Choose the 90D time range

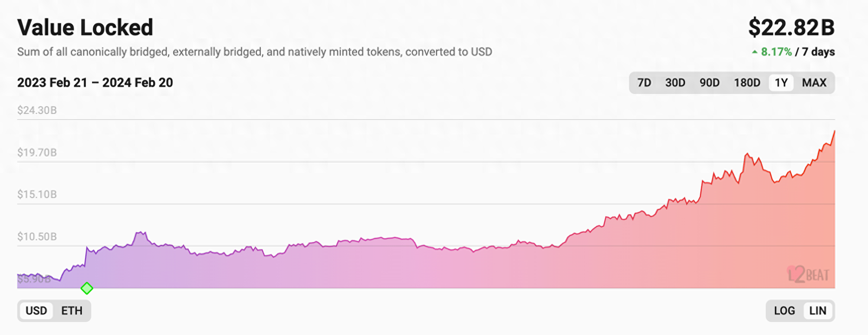click(x=709, y=83)
